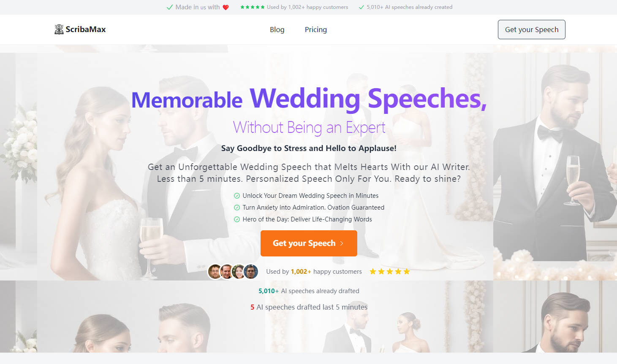The width and height of the screenshot is (617, 364).
Task: Click the last customer avatar in the row
Action: tap(251, 272)
